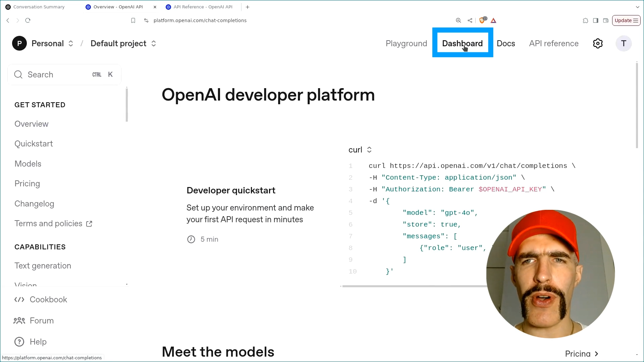Screen dimensions: 644x362
Task: Open Playground in the top navigation
Action: point(406,44)
